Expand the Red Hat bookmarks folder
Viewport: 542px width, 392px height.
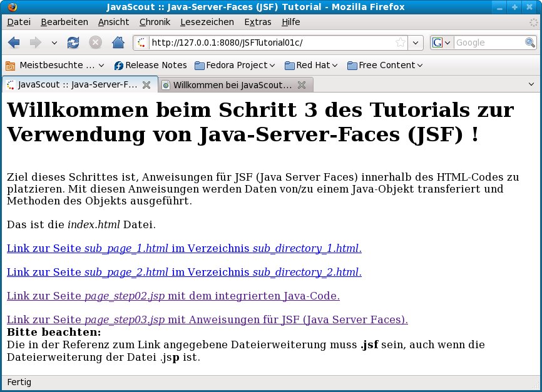click(311, 65)
